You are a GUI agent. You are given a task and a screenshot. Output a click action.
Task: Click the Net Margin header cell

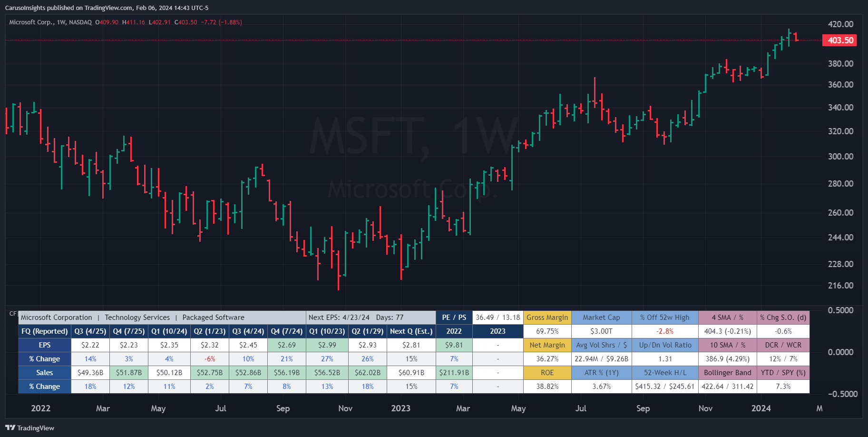coord(547,345)
